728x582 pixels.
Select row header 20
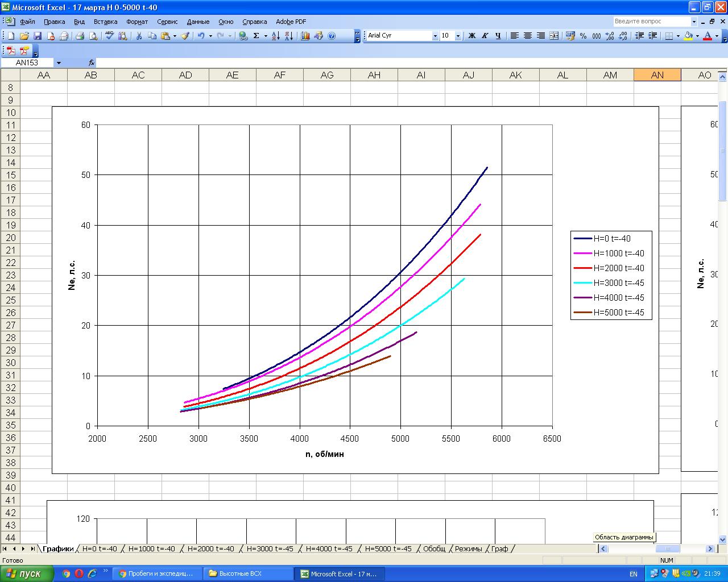[x=10, y=238]
